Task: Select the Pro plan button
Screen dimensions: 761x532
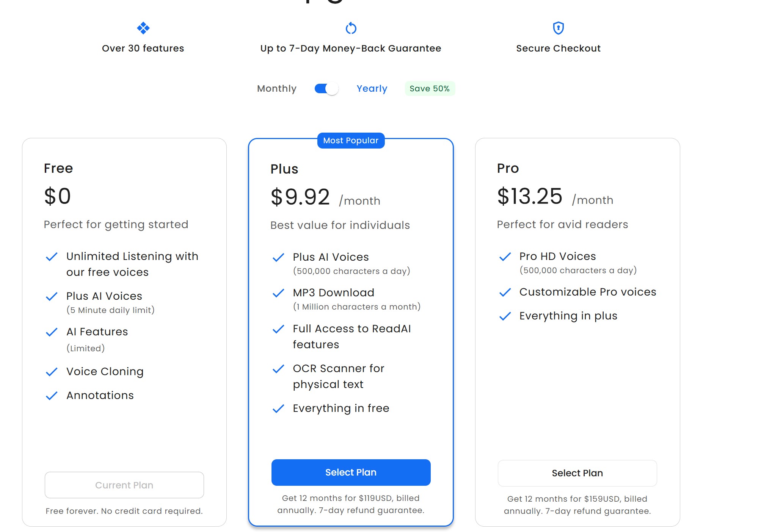Action: pyautogui.click(x=577, y=473)
